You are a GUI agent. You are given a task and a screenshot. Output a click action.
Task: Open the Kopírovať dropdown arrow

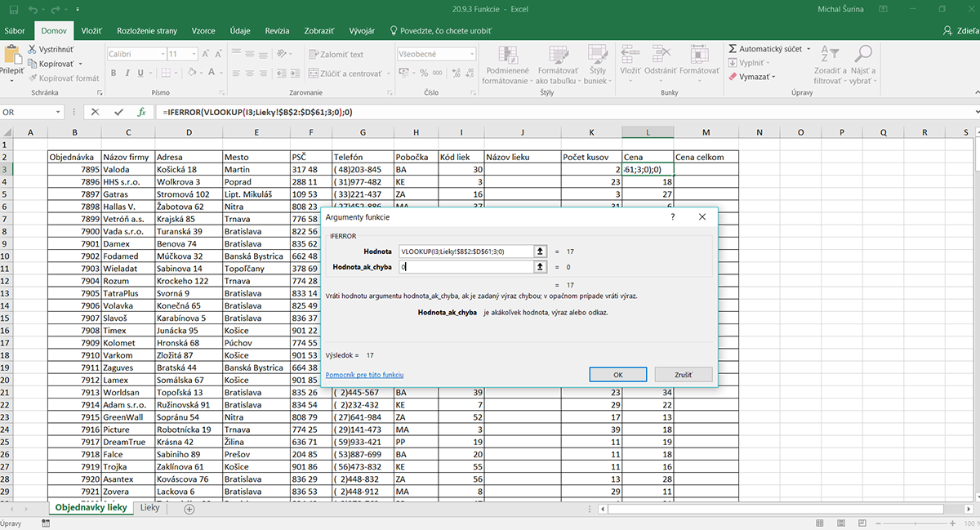coord(80,64)
